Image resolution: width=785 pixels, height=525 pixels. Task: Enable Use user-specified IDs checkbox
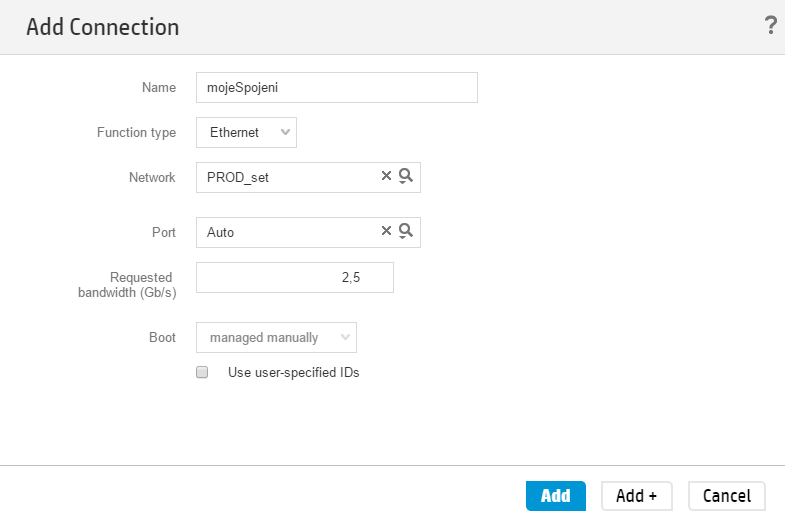click(202, 372)
